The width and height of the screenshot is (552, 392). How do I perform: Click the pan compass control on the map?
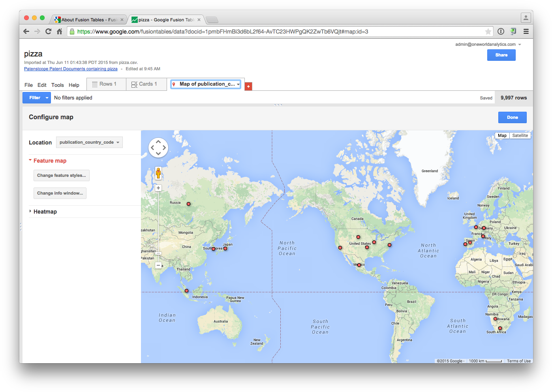[x=158, y=147]
